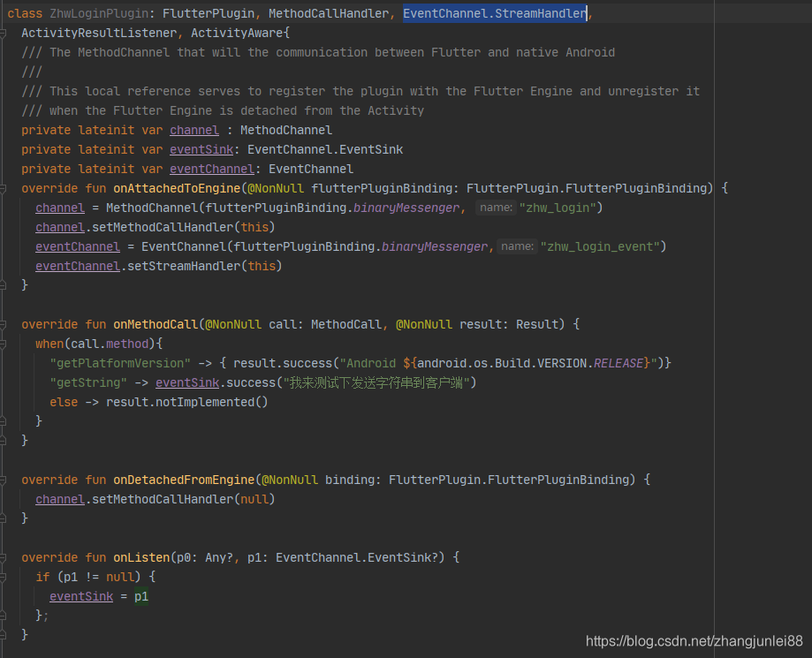Viewport: 812px width, 658px height.
Task: Click eventChannel in the lateinit var declaration
Action: (x=212, y=169)
